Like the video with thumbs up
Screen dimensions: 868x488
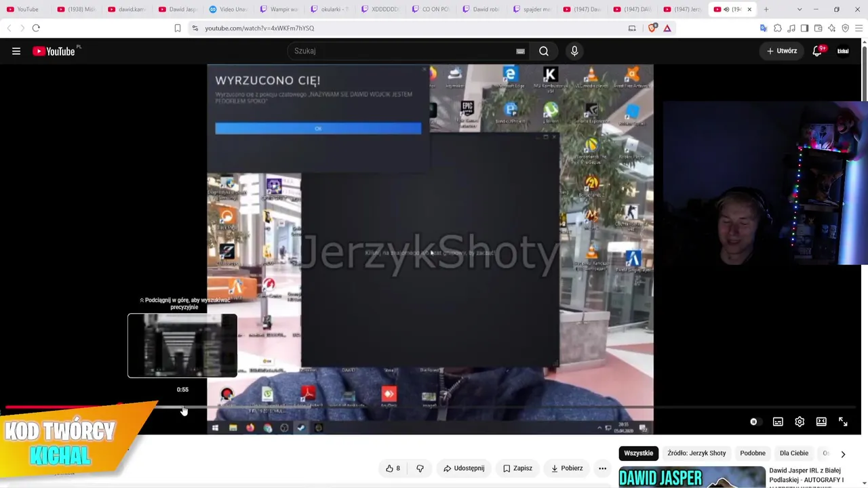[x=393, y=468]
